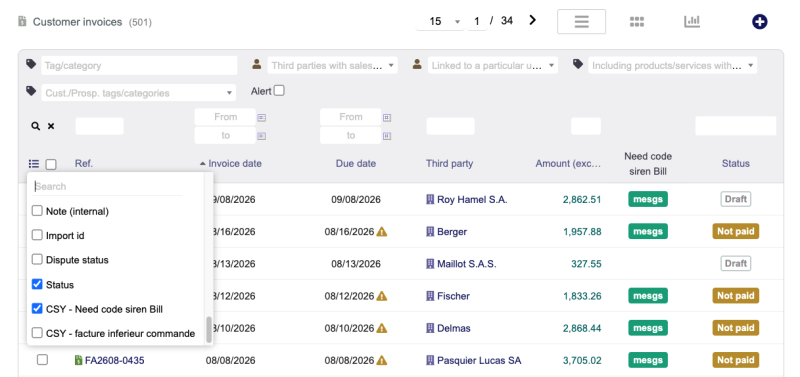Click the Not paid badge on Fischer row
Viewport: 800px width, 377px height.
[736, 296]
